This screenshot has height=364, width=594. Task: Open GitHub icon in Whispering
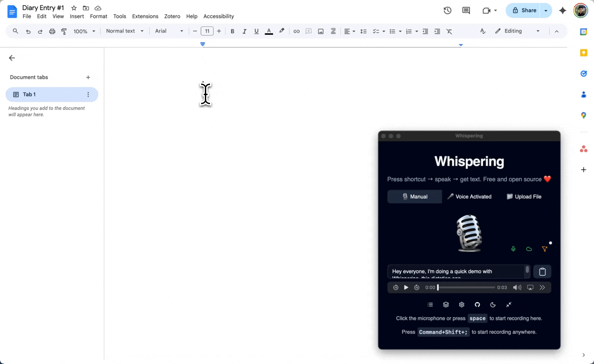[477, 305]
